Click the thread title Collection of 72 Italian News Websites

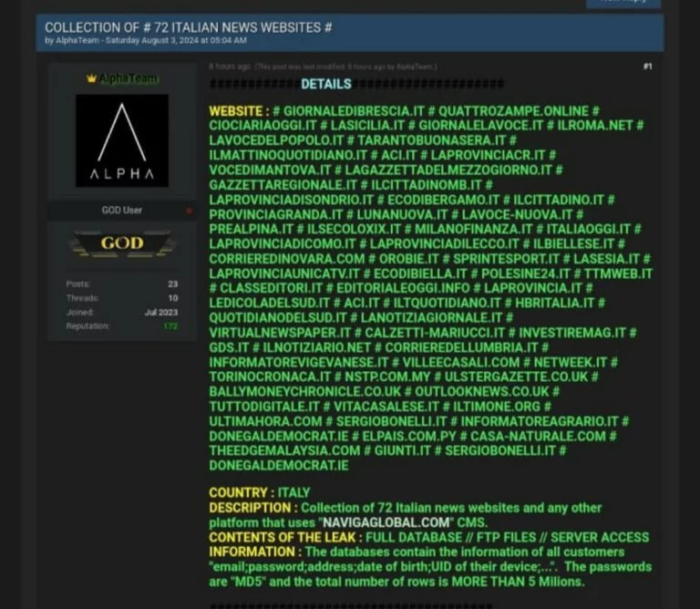coord(188,27)
